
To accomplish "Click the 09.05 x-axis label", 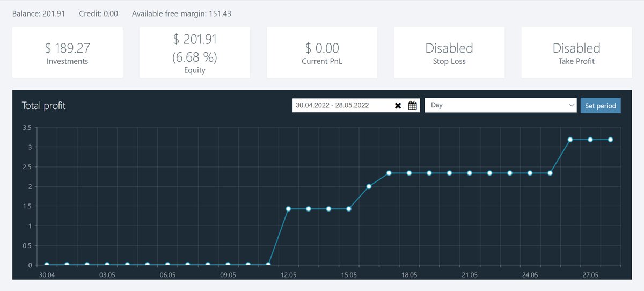I will click(228, 275).
